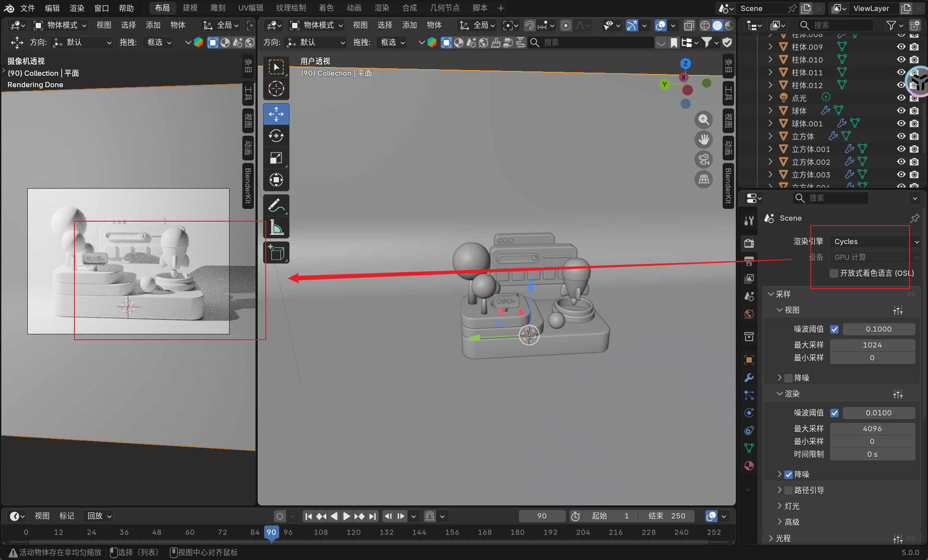Image resolution: width=928 pixels, height=560 pixels.
Task: Select the Rotate tool
Action: pyautogui.click(x=276, y=136)
